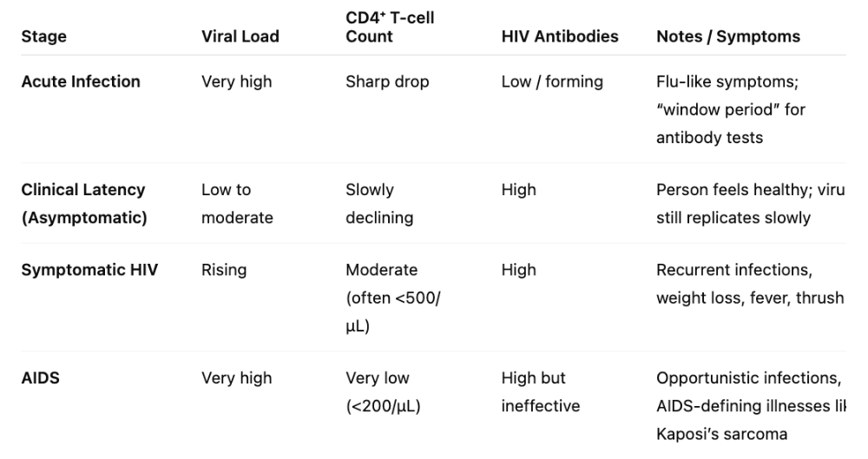The height and width of the screenshot is (459, 868).
Task: Click the Opportunistic infections notes cell
Action: click(749, 405)
